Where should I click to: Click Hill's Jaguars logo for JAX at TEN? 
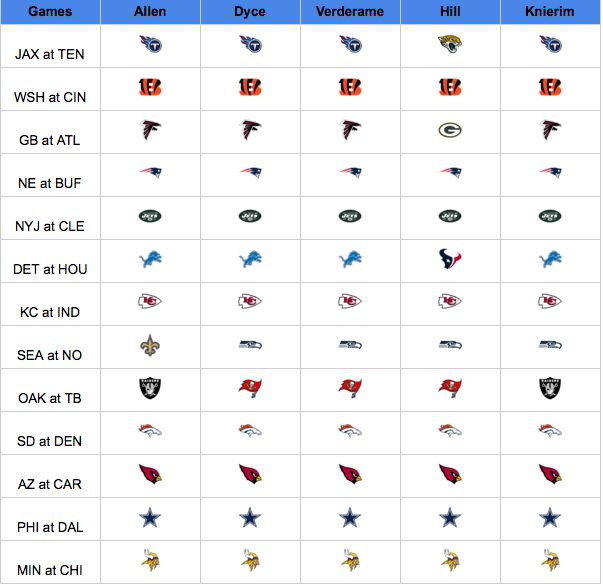[x=450, y=44]
